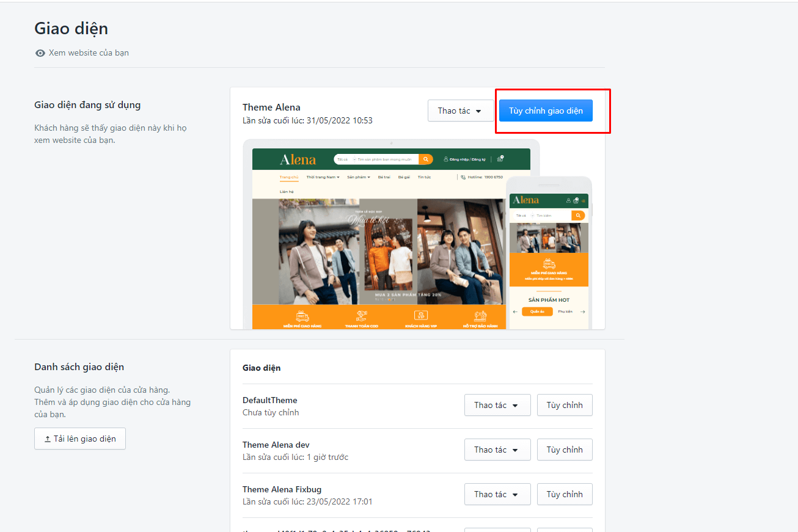Image resolution: width=798 pixels, height=532 pixels.
Task: Click the 'Danh sách giao diện' section heading
Action: (x=79, y=367)
